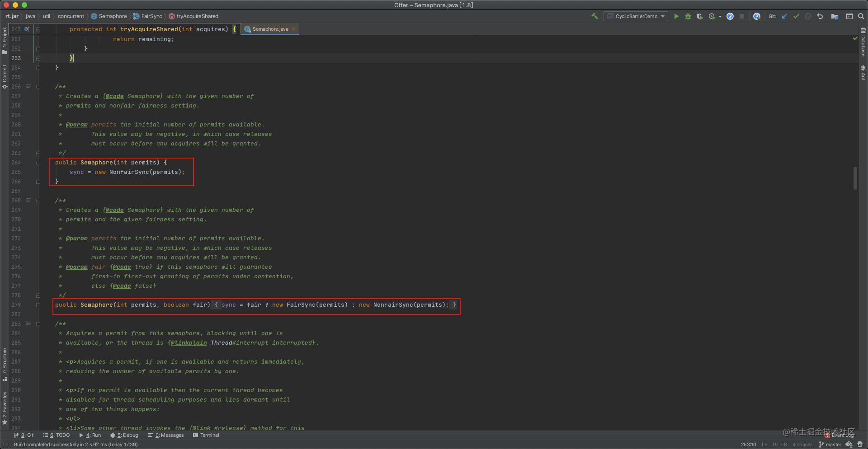The image size is (868, 449).
Task: Open the Database tool window
Action: pos(863,42)
